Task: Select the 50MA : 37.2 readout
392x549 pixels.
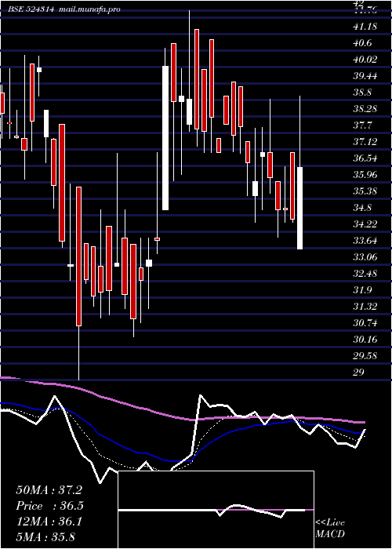Action: [49, 490]
